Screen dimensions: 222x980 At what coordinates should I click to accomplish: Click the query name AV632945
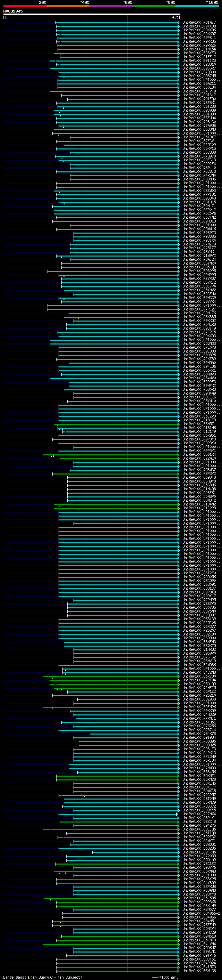pos(13,11)
